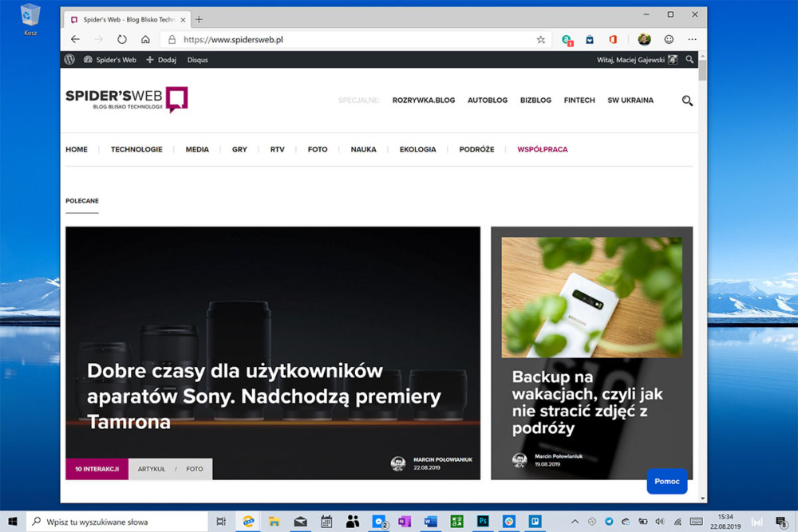798x532 pixels.
Task: Open Task View on the taskbar
Action: tap(221, 522)
